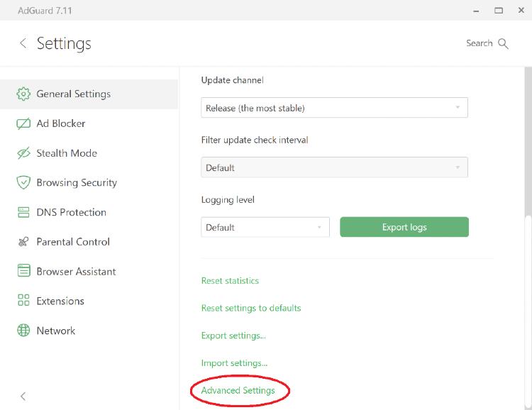Open Network settings section
Screen dimensions: 532x410
[x=89, y=331]
